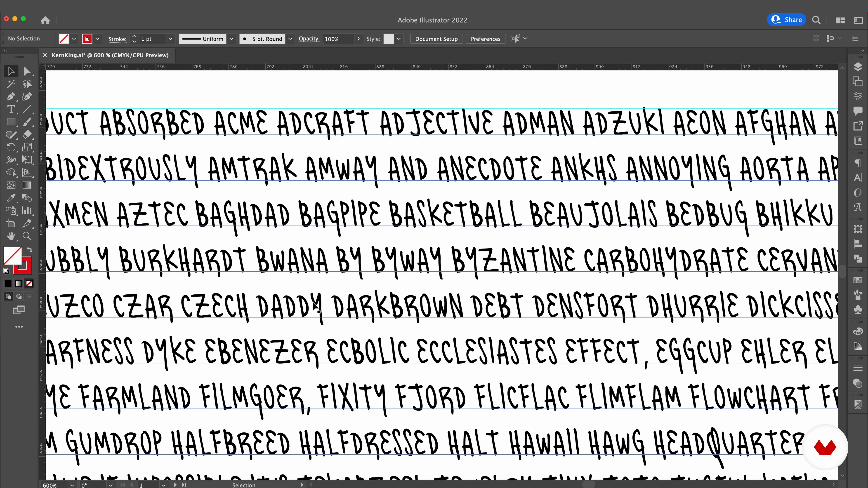Select the Blend tool

point(27,198)
